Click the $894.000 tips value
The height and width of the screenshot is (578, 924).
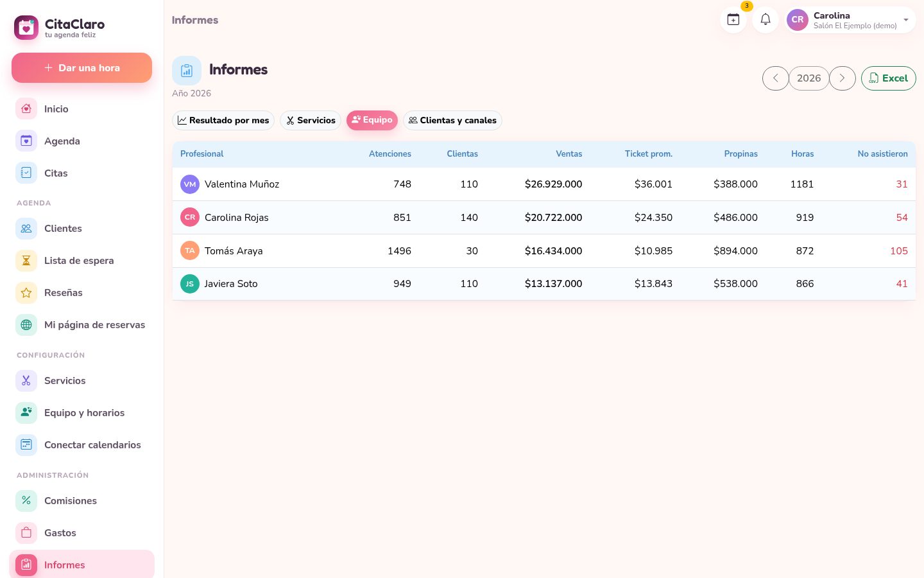(736, 251)
